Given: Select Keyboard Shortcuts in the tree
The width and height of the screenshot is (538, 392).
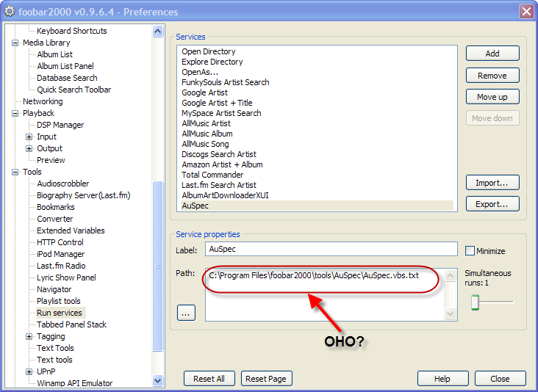Looking at the screenshot, I should [72, 31].
